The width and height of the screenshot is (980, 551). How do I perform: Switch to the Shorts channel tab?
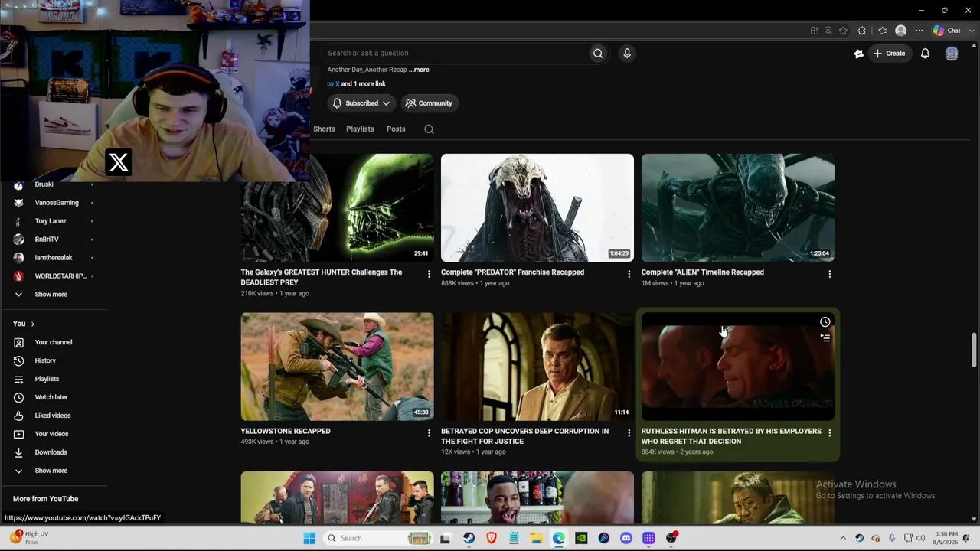324,129
